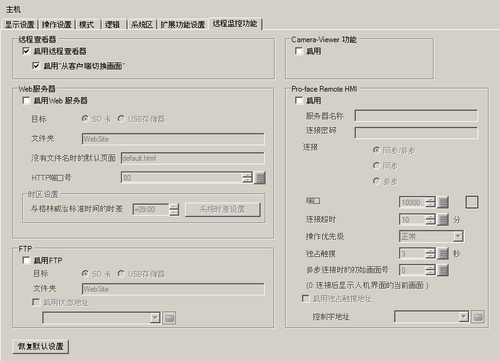Click 连接密码 input field
The width and height of the screenshot is (500, 361).
point(416,132)
